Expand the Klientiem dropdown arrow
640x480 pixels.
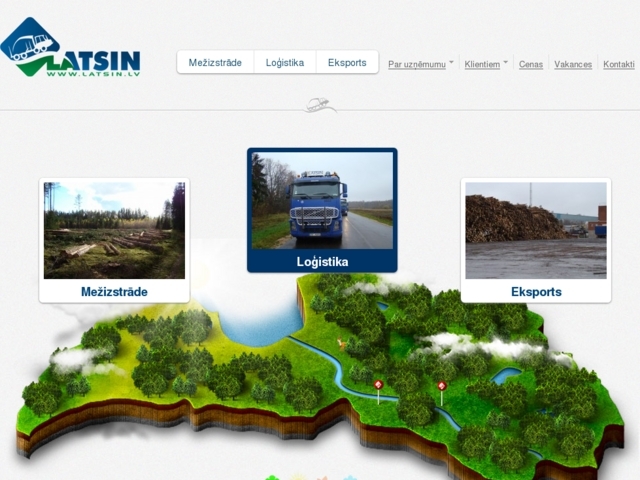505,62
